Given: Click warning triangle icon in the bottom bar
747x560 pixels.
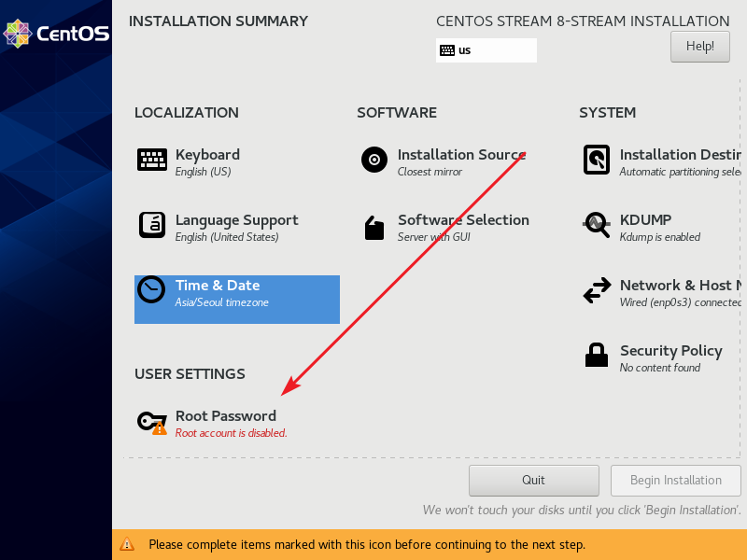Looking at the screenshot, I should coord(127,544).
